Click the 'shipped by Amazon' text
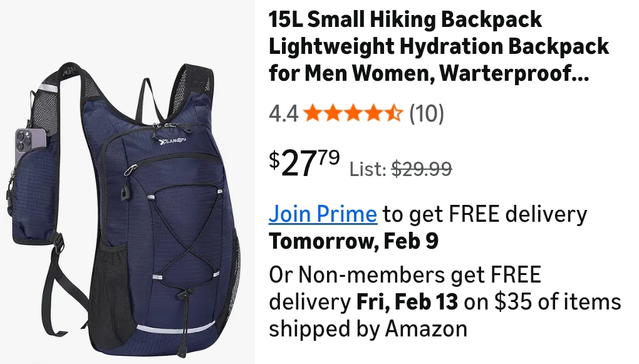This screenshot has height=364, width=639. (368, 329)
